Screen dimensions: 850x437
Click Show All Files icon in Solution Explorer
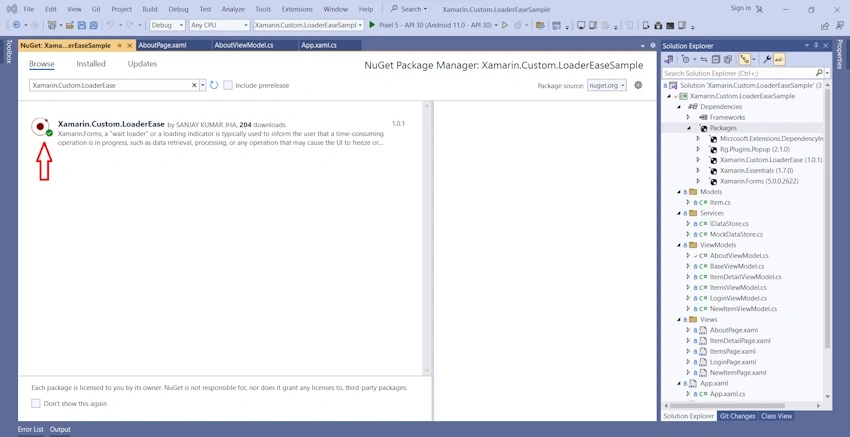tap(728, 60)
